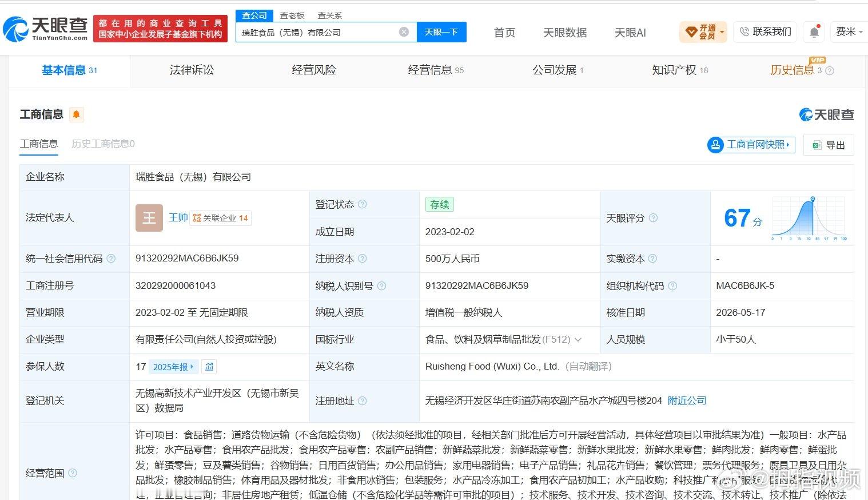The height and width of the screenshot is (500, 868).
Task: Open the 首页 nav link
Action: 504,33
